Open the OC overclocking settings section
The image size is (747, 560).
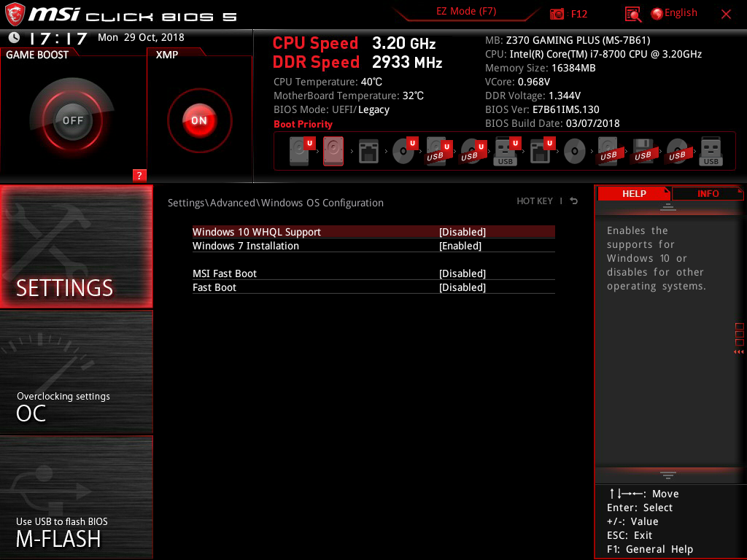click(x=76, y=373)
